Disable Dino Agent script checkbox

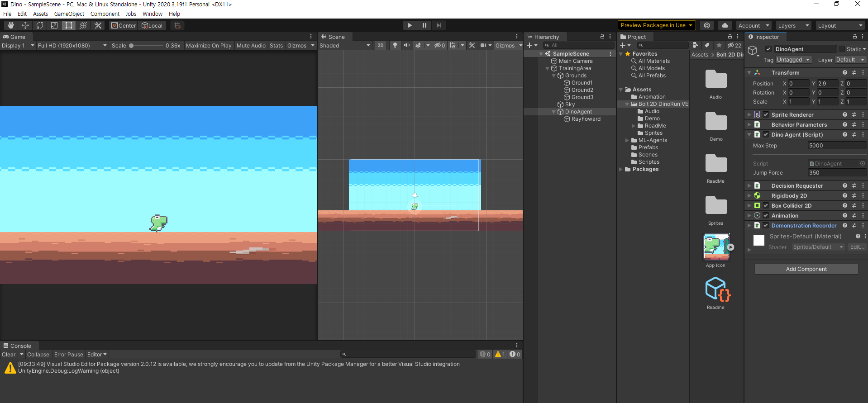tap(766, 135)
